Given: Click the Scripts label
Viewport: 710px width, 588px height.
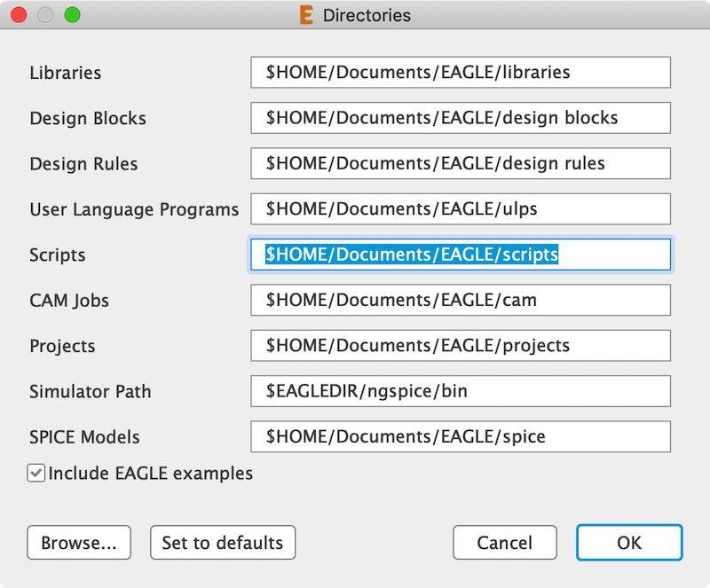Looking at the screenshot, I should point(58,255).
